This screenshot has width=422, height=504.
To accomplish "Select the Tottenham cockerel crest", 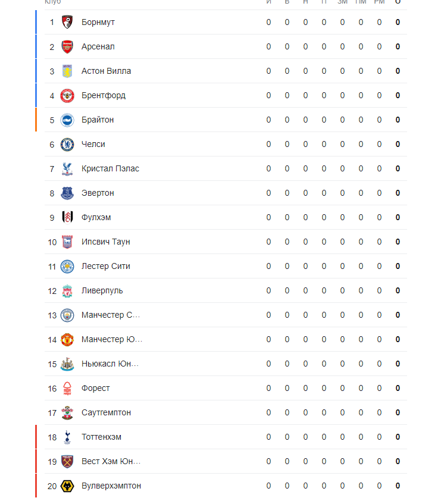I will 67,437.
